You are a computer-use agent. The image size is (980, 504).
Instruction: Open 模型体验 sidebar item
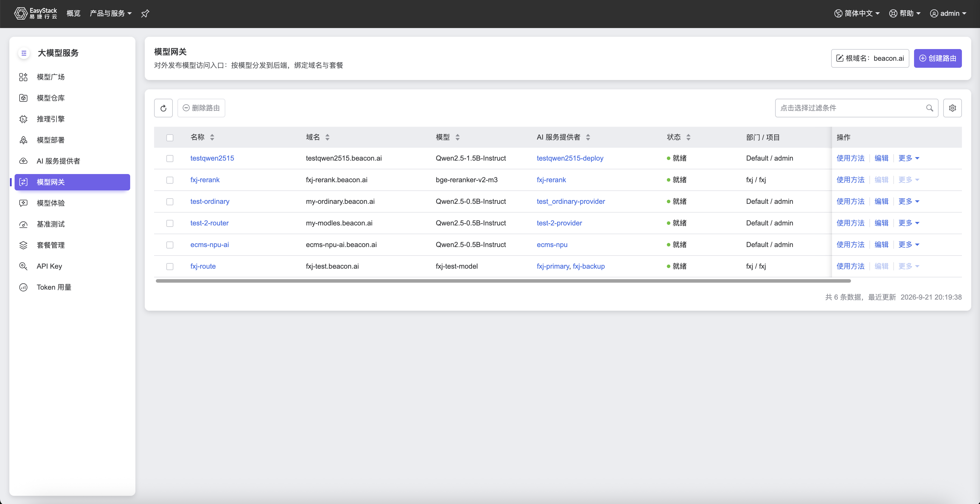pyautogui.click(x=72, y=203)
